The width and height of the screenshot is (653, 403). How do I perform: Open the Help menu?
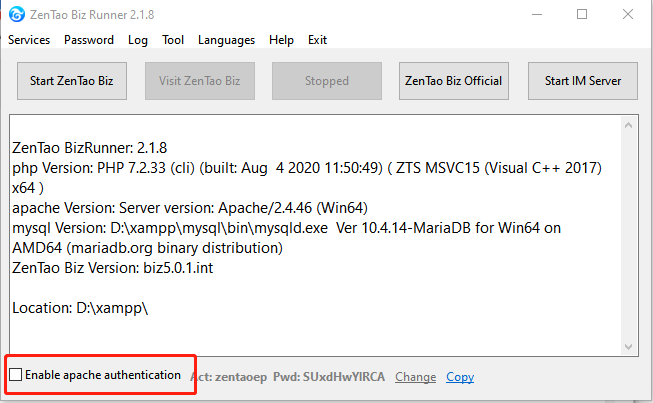click(281, 40)
